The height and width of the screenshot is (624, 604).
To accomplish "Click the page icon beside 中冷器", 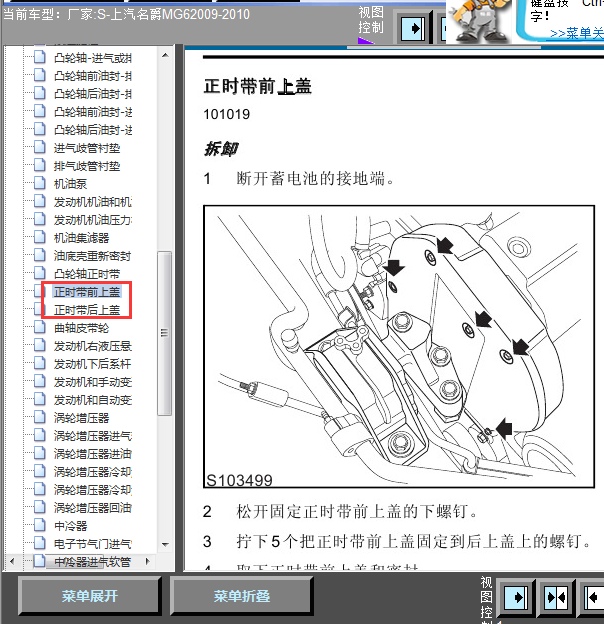I will (39, 525).
